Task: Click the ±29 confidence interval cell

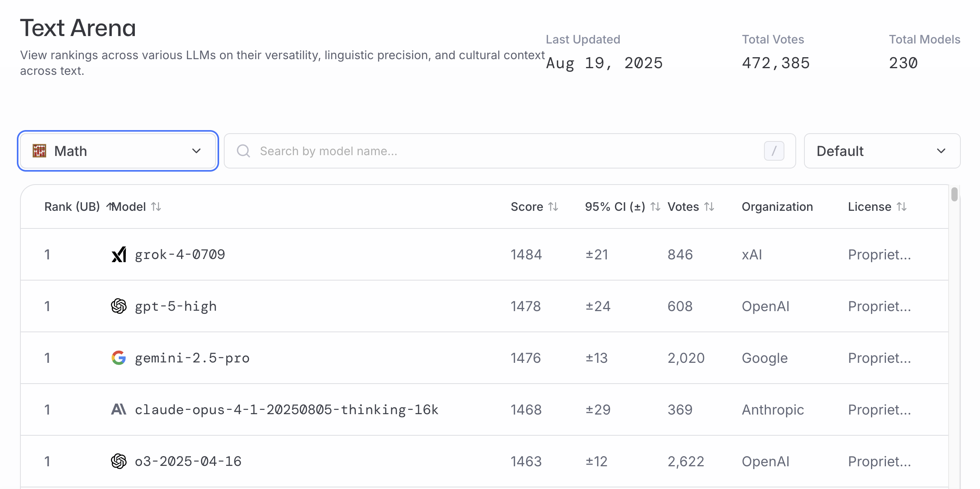Action: coord(598,410)
